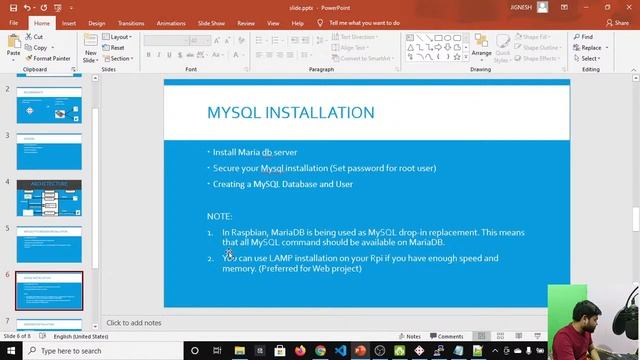Click the Undo arrow icon
Viewport: 640px width, 360px height.
tap(27, 8)
